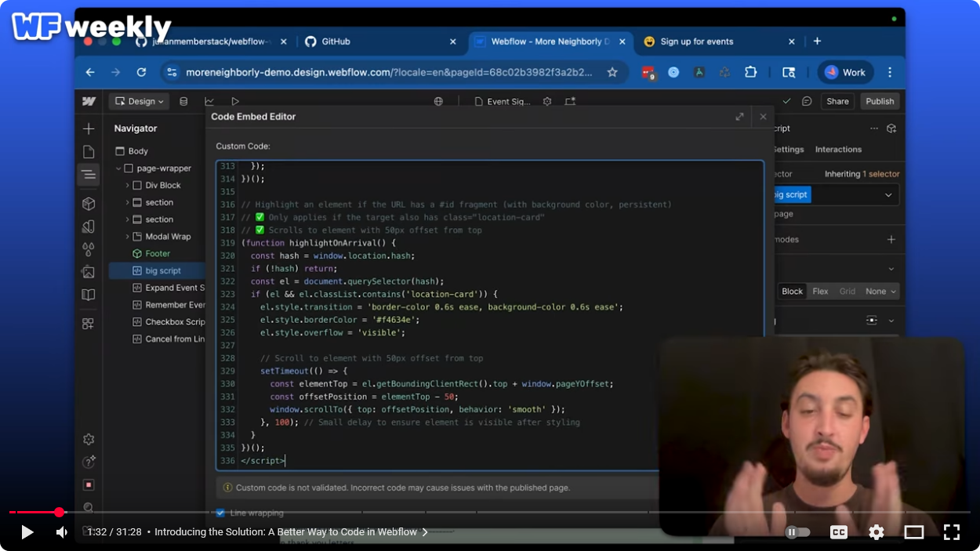Open the display None dropdown
Screen dimensions: 980x551
tap(880, 291)
